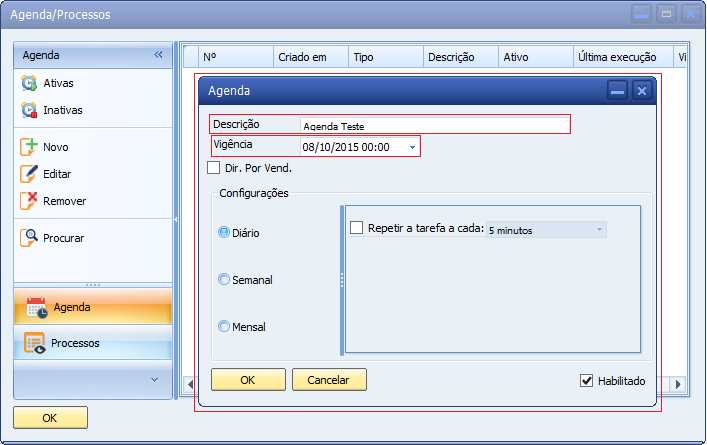Click the Processos list icon

[x=34, y=343]
